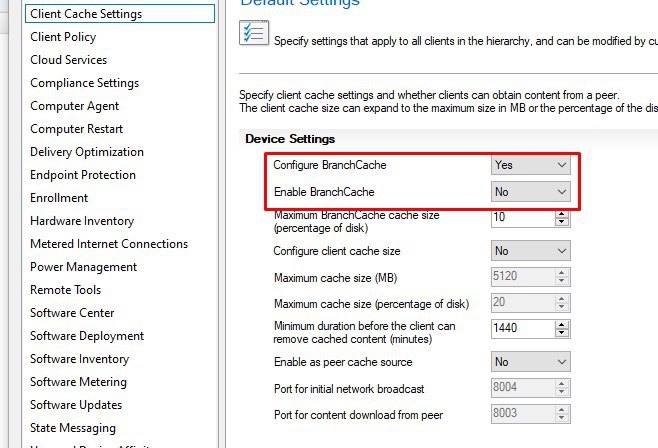Screen dimensions: 658x448
Task: Select Client Cache Settings in the list
Action: (x=120, y=14)
